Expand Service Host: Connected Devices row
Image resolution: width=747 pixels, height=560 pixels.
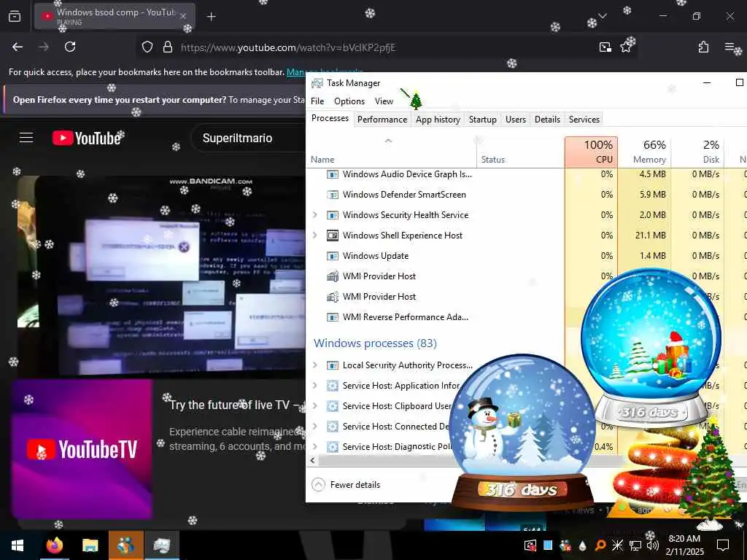click(x=315, y=426)
